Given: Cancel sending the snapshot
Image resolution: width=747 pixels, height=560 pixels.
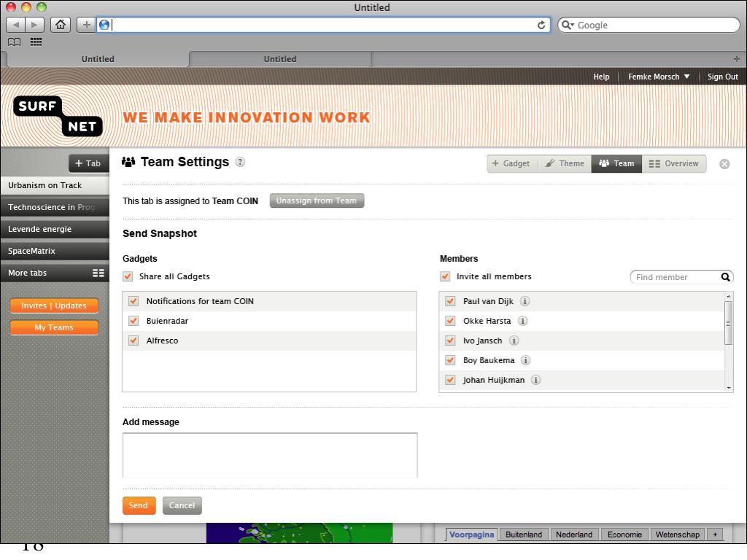Looking at the screenshot, I should [x=182, y=505].
